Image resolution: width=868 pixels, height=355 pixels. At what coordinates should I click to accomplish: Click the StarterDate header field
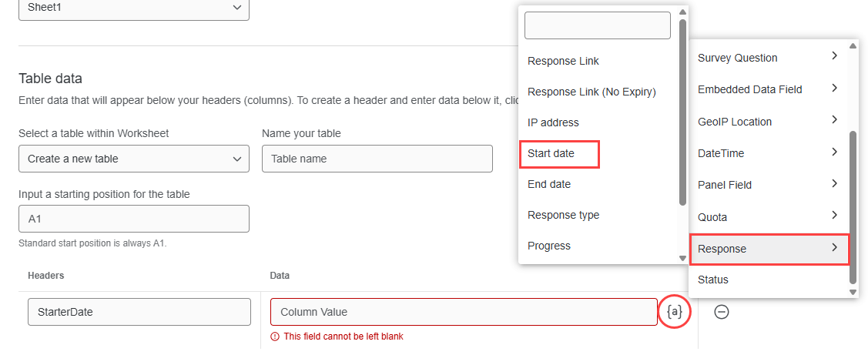tap(139, 312)
